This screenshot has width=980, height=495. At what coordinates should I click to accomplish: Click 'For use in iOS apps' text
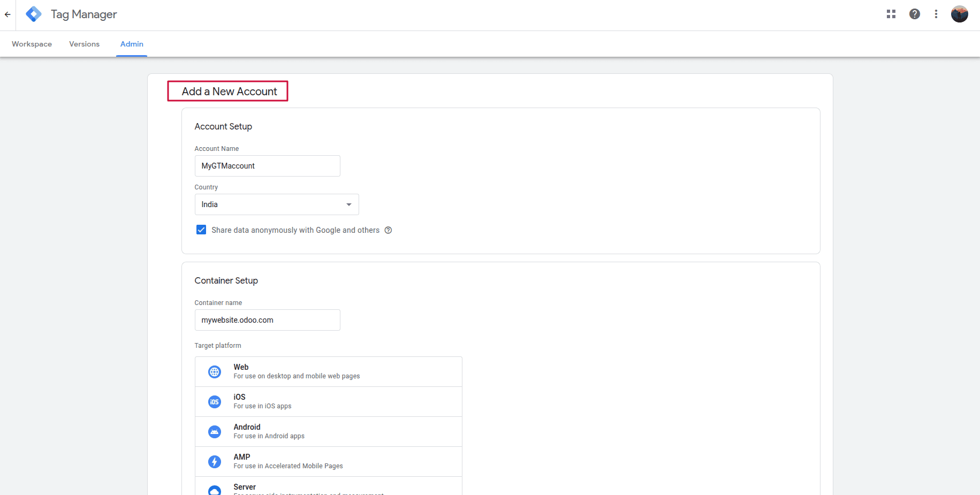point(262,406)
